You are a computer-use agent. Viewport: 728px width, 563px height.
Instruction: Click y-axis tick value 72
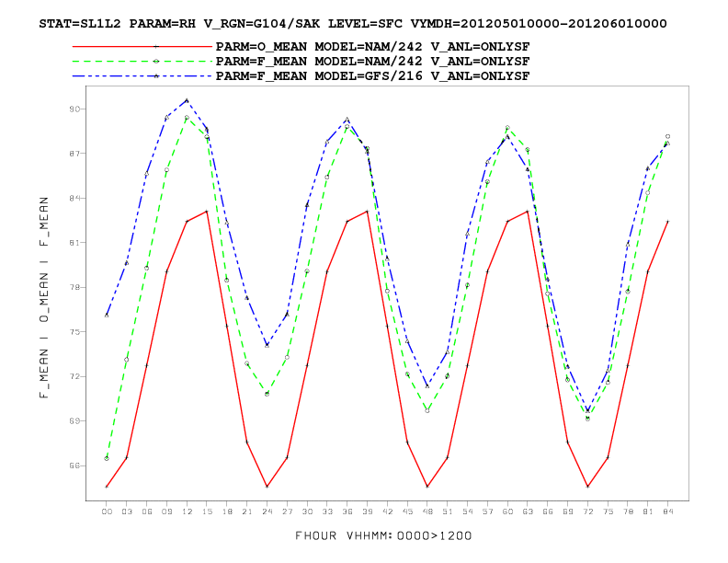74,377
